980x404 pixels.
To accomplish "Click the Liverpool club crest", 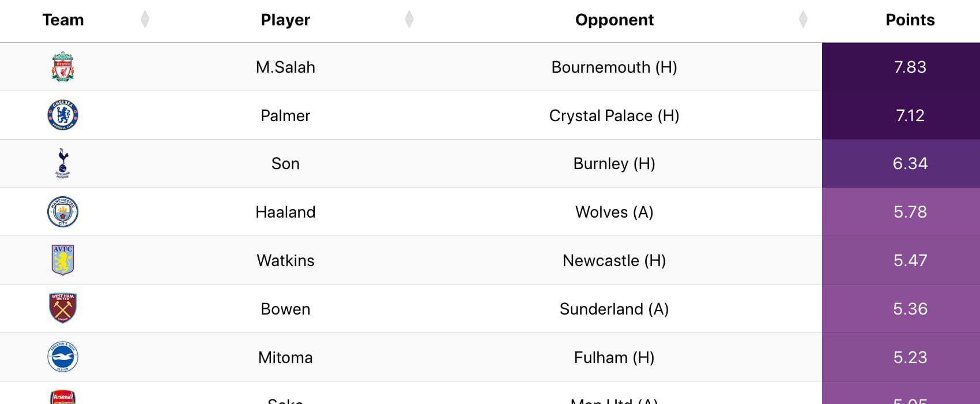I will (x=63, y=66).
